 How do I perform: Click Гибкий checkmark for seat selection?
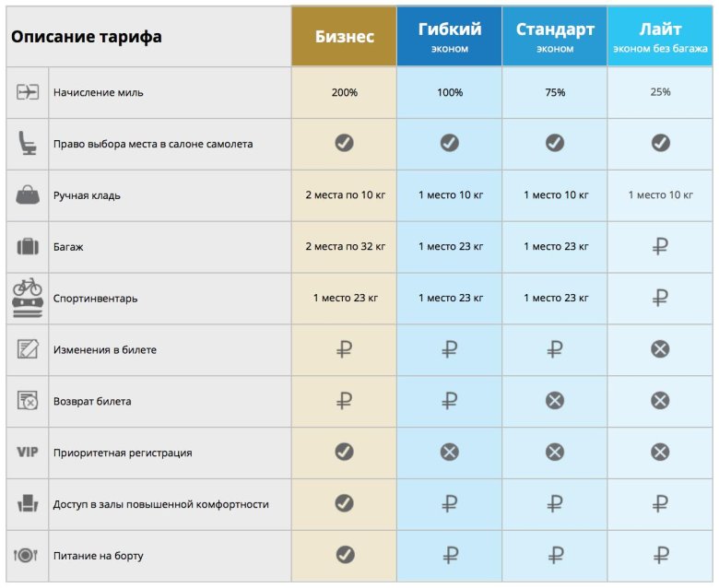[449, 143]
